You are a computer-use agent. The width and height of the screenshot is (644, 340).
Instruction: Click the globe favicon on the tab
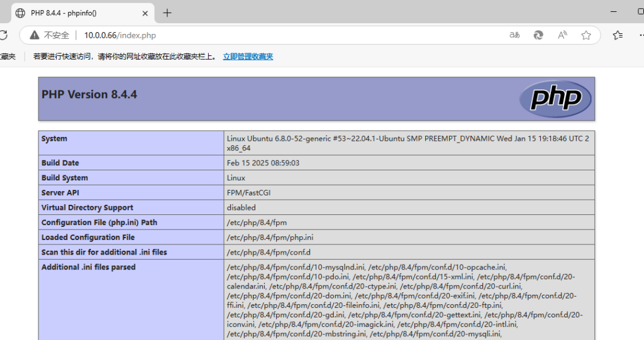pyautogui.click(x=20, y=13)
